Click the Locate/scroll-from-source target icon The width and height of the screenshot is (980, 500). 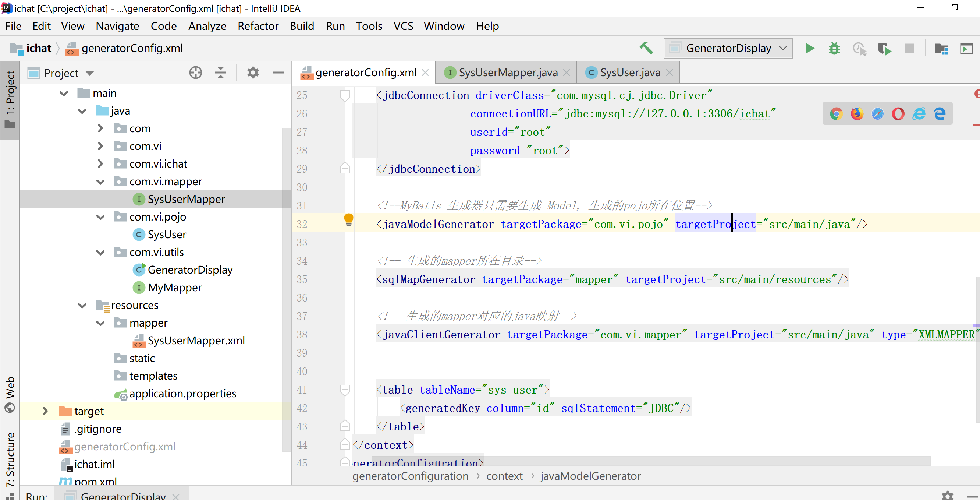(196, 73)
